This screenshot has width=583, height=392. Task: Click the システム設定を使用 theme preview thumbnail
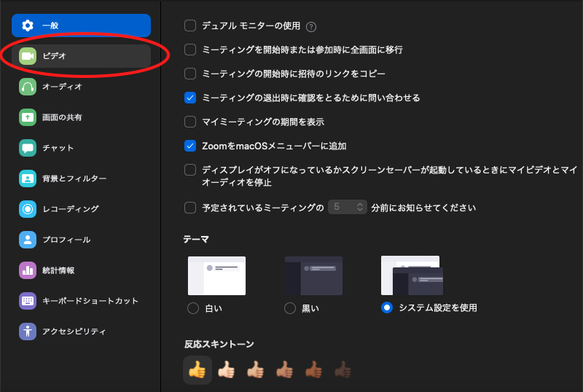(x=411, y=275)
